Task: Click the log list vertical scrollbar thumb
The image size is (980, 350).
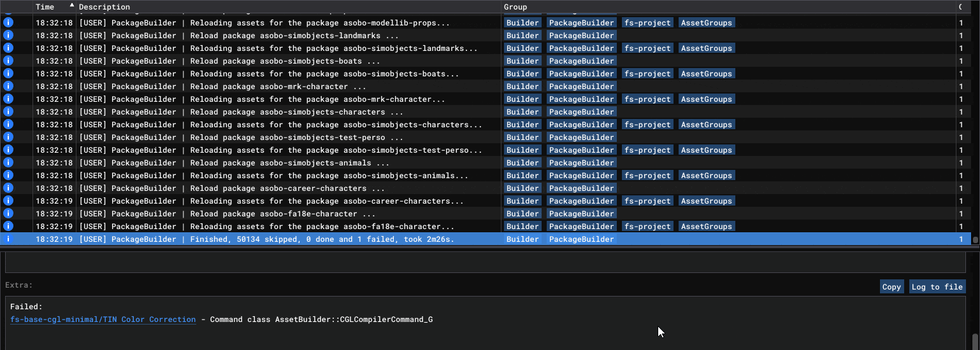Action: [975, 240]
